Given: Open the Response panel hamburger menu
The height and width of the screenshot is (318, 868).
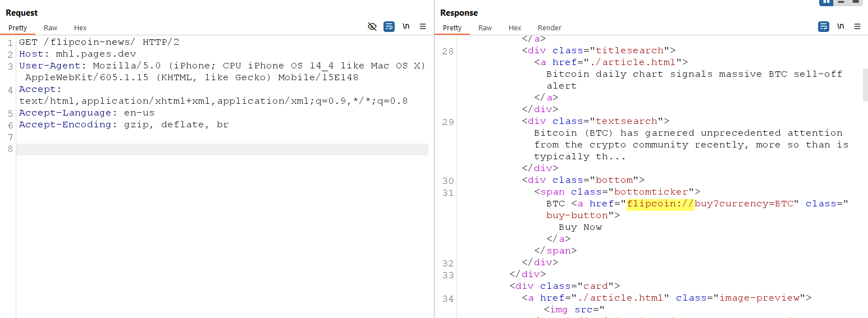Looking at the screenshot, I should [x=857, y=26].
